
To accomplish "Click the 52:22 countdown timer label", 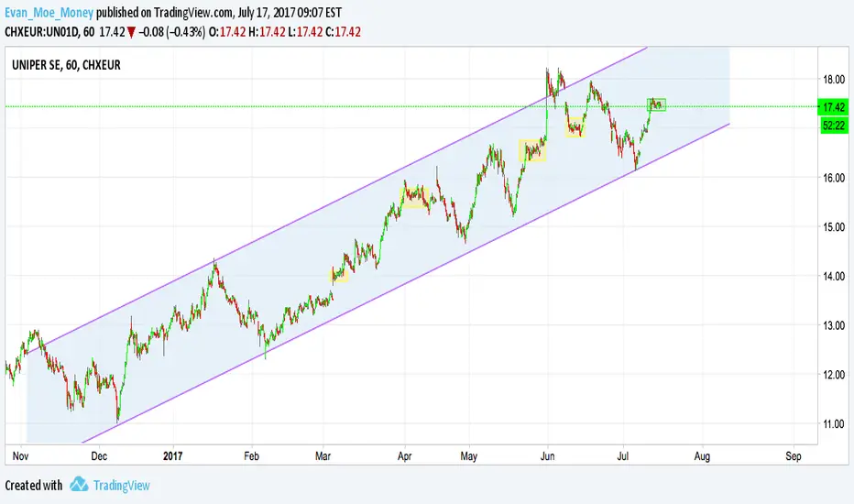I will 834,126.
